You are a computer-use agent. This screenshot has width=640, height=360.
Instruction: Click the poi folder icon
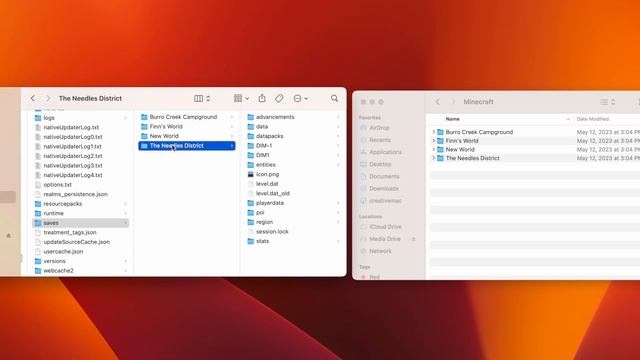(x=251, y=212)
